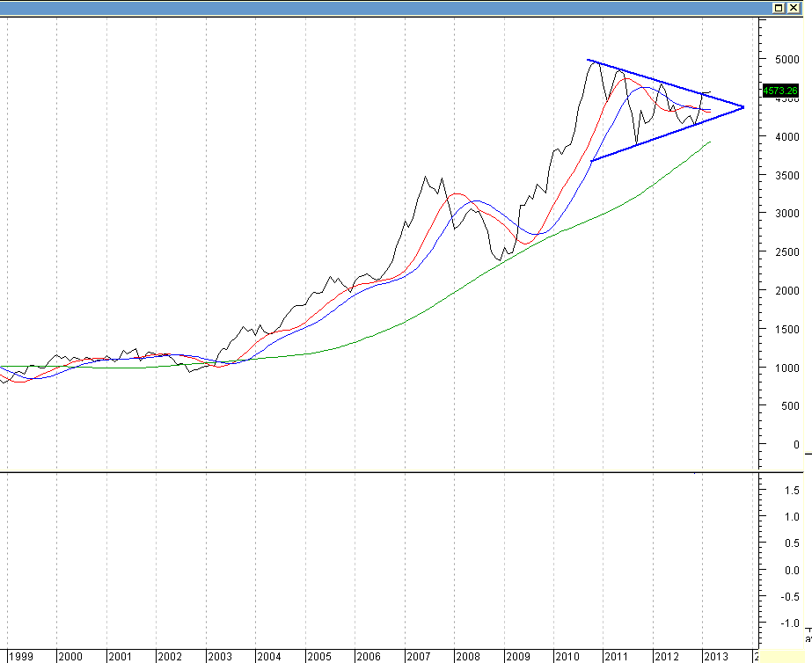
Task: Select the 1999 year label
Action: [21, 656]
